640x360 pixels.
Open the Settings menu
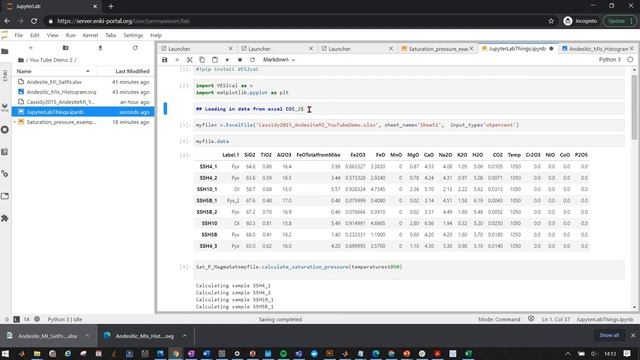(133, 36)
